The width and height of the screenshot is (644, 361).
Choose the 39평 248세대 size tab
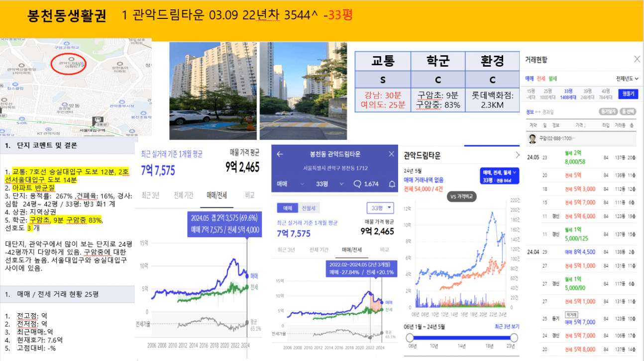pyautogui.click(x=588, y=94)
